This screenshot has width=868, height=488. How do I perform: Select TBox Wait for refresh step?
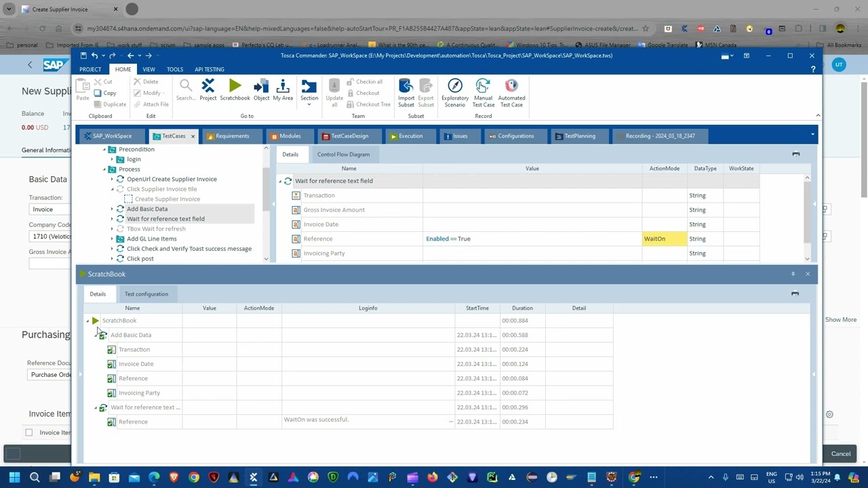(x=156, y=228)
